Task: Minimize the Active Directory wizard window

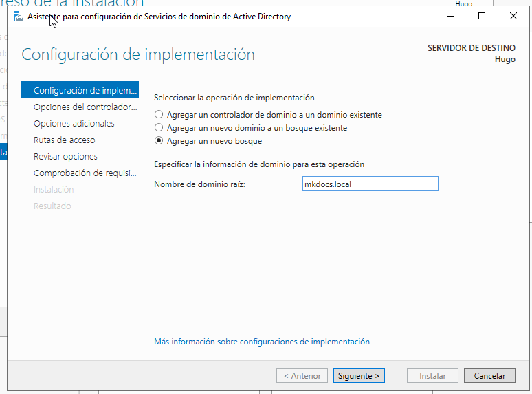Action: point(450,17)
